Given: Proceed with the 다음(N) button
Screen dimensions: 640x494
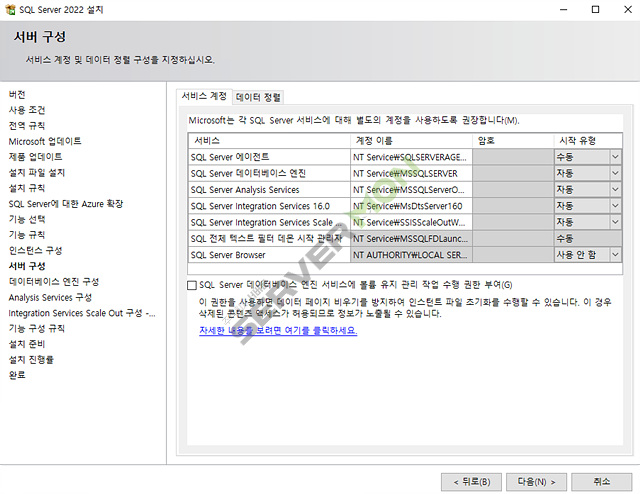Looking at the screenshot, I should coord(536,482).
